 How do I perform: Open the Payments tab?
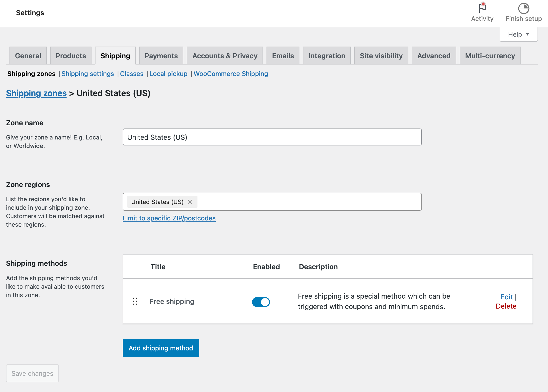pyautogui.click(x=161, y=56)
